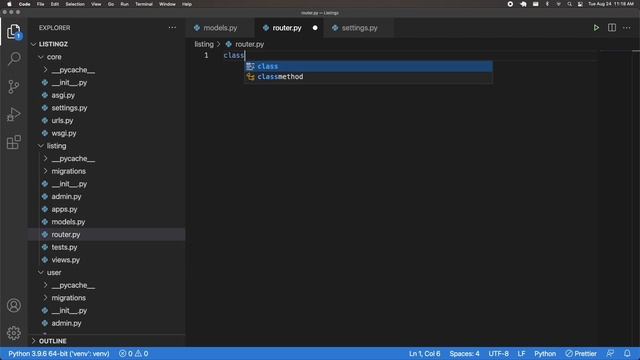Click Ln 1, Col 6 cursor position
Image resolution: width=640 pixels, height=360 pixels.
click(424, 353)
